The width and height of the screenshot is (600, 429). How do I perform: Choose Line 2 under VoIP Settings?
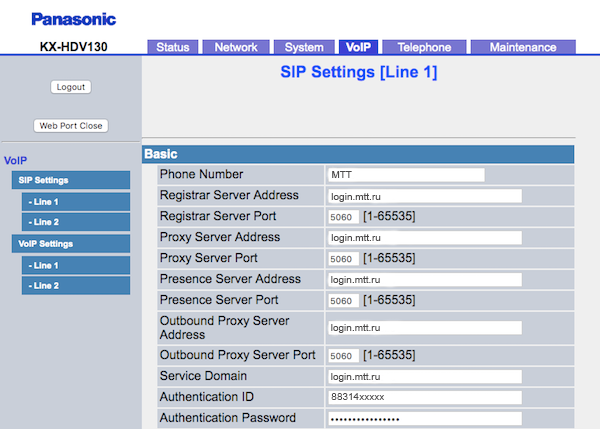pyautogui.click(x=77, y=286)
